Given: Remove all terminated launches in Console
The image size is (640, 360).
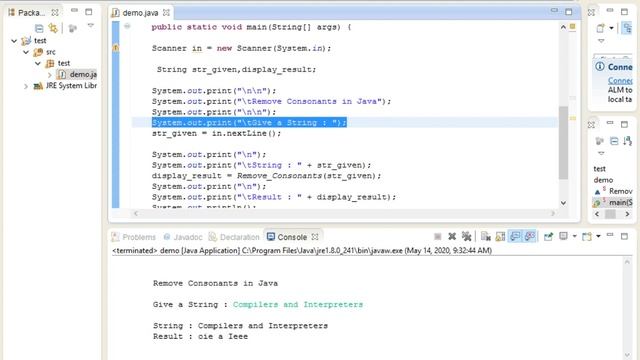Looking at the screenshot, I should coord(466,236).
